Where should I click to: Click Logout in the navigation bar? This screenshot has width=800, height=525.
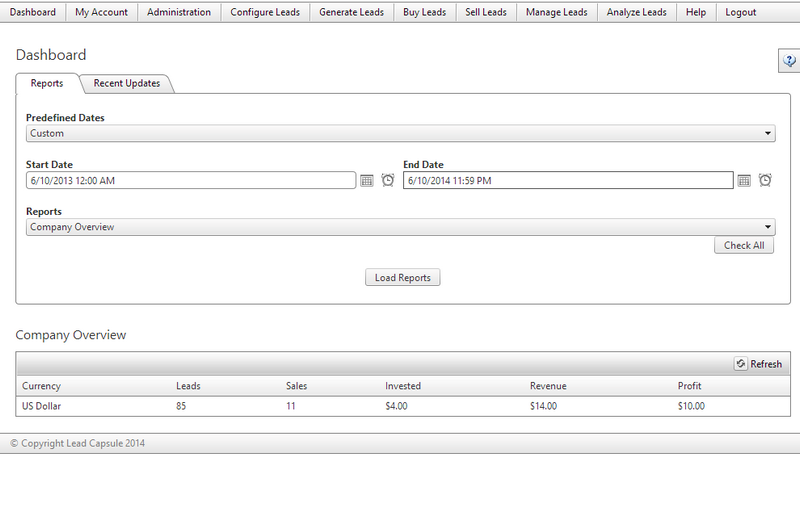(x=740, y=12)
